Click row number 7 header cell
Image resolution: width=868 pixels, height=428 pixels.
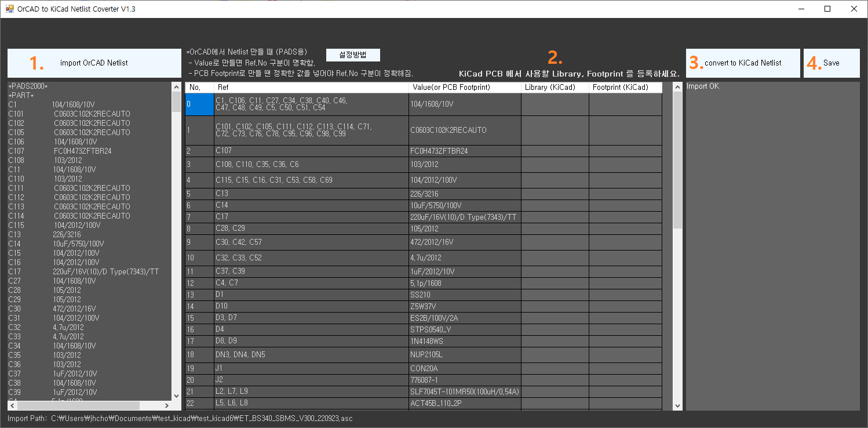pyautogui.click(x=199, y=217)
